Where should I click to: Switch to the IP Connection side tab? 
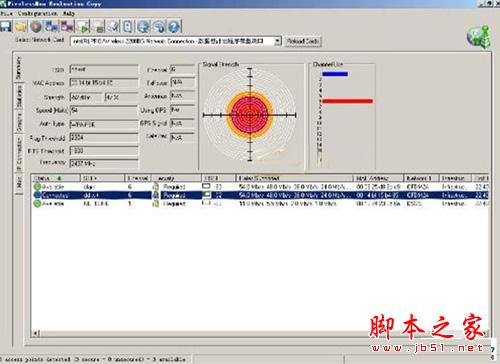19,154
